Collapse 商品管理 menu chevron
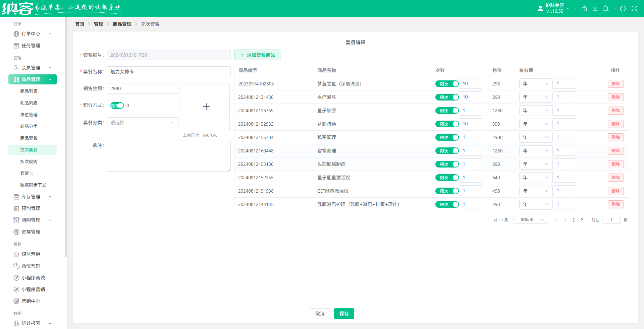Viewport: 644px width, 329px height. (x=50, y=79)
